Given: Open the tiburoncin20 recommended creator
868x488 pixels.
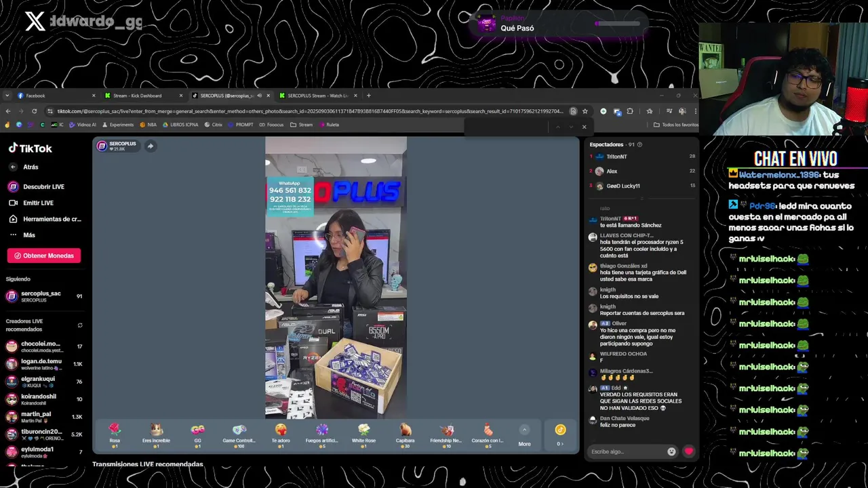Looking at the screenshot, I should pyautogui.click(x=44, y=434).
